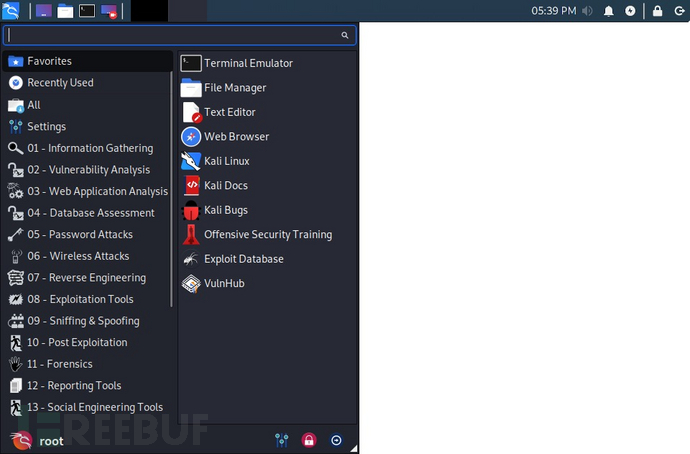Open 08 - Exploitation Tools category
This screenshot has width=690, height=454.
point(88,299)
